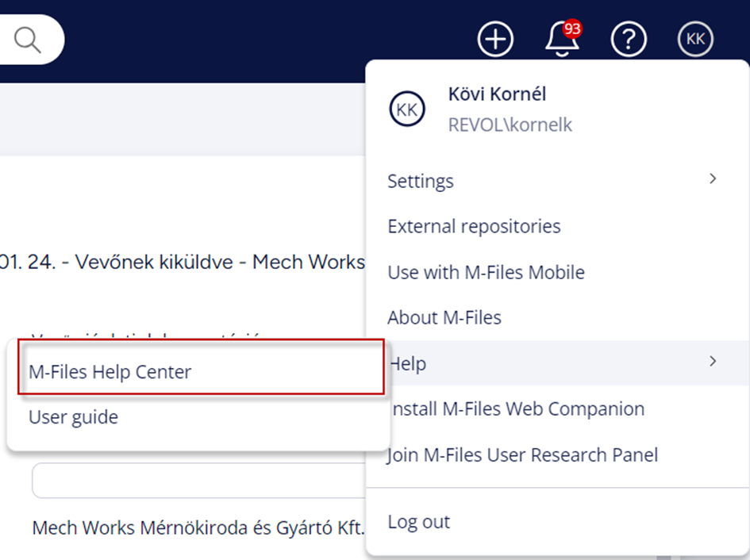The height and width of the screenshot is (560, 750).
Task: Expand the Help submenu chevron
Action: [713, 361]
